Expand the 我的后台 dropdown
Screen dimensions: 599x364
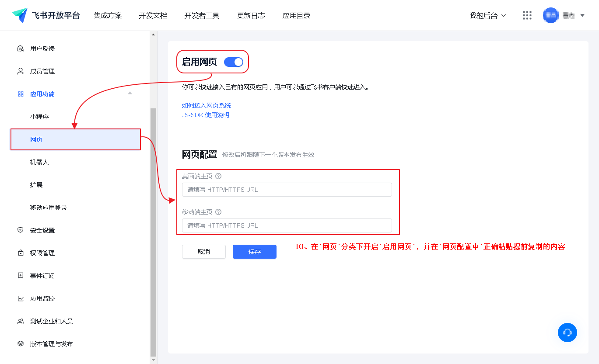tap(487, 15)
